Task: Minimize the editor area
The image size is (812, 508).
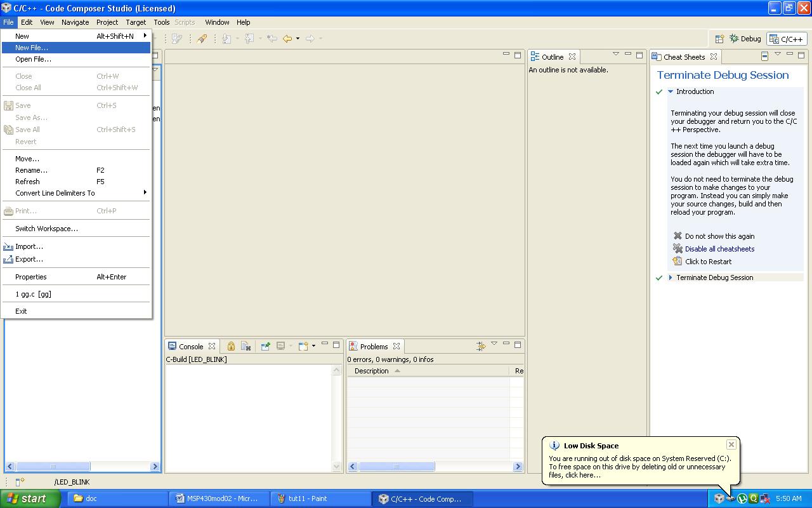Action: [506, 55]
